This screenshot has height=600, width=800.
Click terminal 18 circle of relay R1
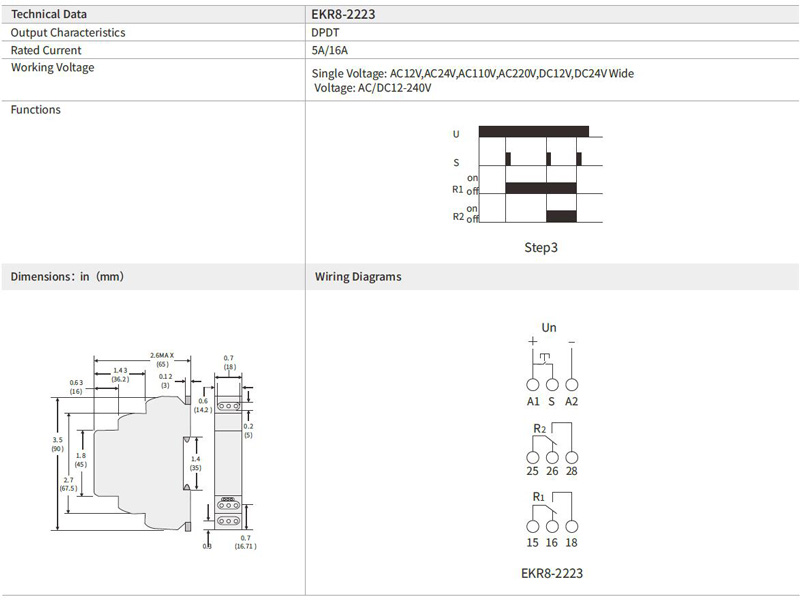[571, 525]
